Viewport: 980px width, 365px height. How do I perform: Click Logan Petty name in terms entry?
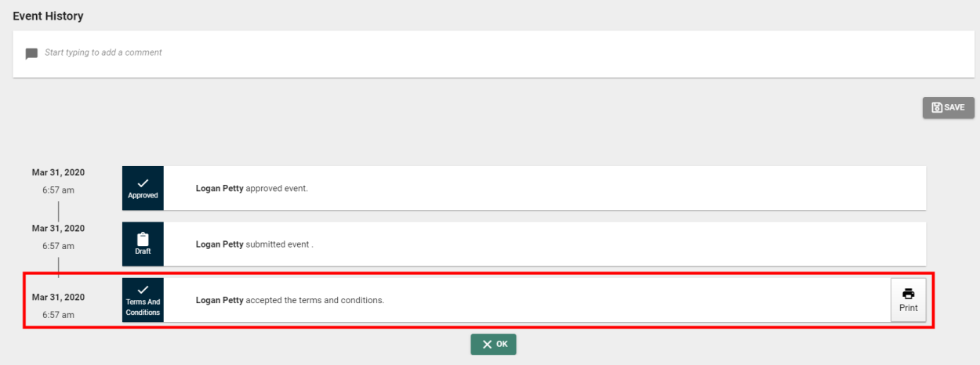tap(220, 300)
